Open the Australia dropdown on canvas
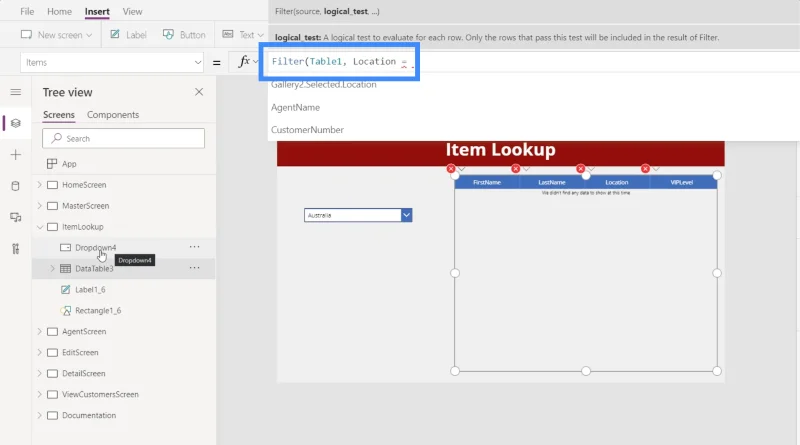Viewport: 800px width, 445px height. pyautogui.click(x=407, y=215)
